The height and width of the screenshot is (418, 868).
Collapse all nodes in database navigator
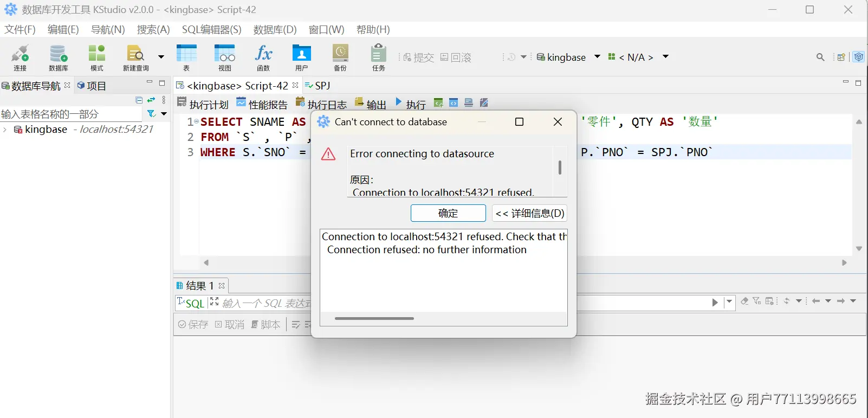(139, 100)
